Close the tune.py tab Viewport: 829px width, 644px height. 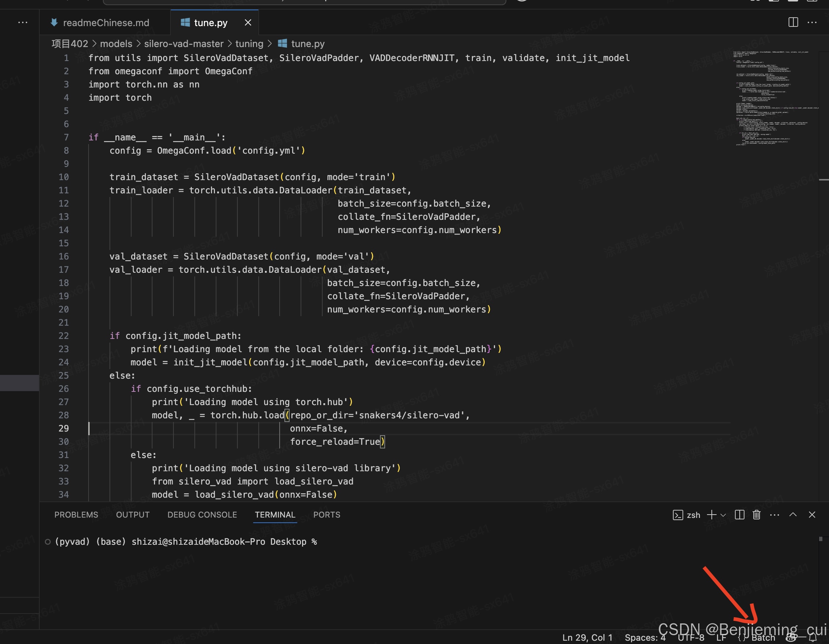point(248,22)
